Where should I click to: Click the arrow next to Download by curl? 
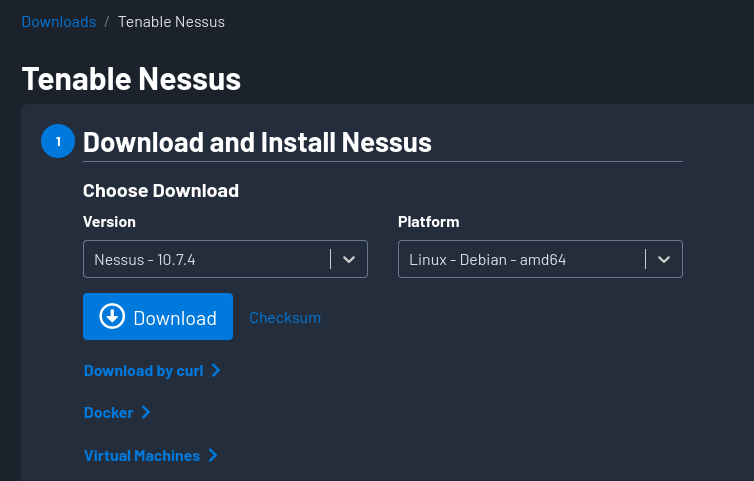click(x=216, y=371)
